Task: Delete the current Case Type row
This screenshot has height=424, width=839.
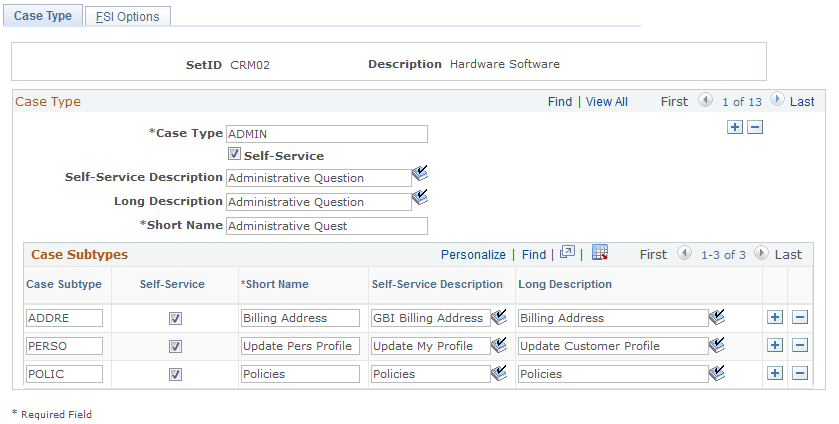Action: 755,127
